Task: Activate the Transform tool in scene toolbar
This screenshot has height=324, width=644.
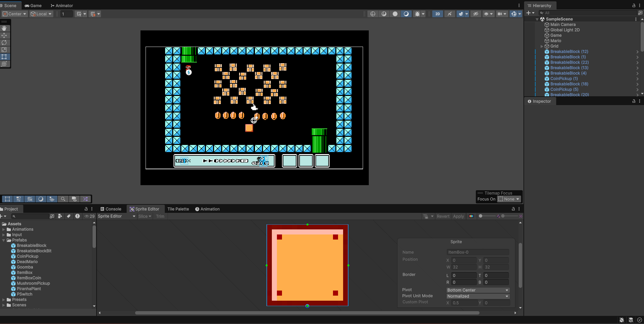Action: click(4, 64)
